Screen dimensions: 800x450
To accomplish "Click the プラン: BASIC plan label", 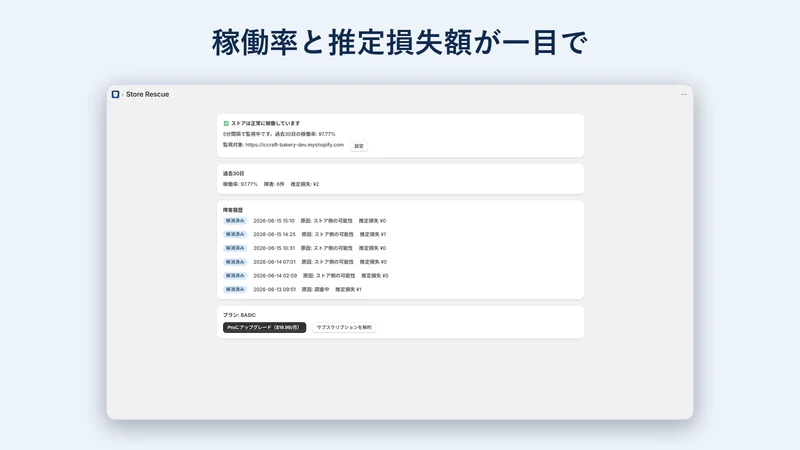I will pos(239,315).
